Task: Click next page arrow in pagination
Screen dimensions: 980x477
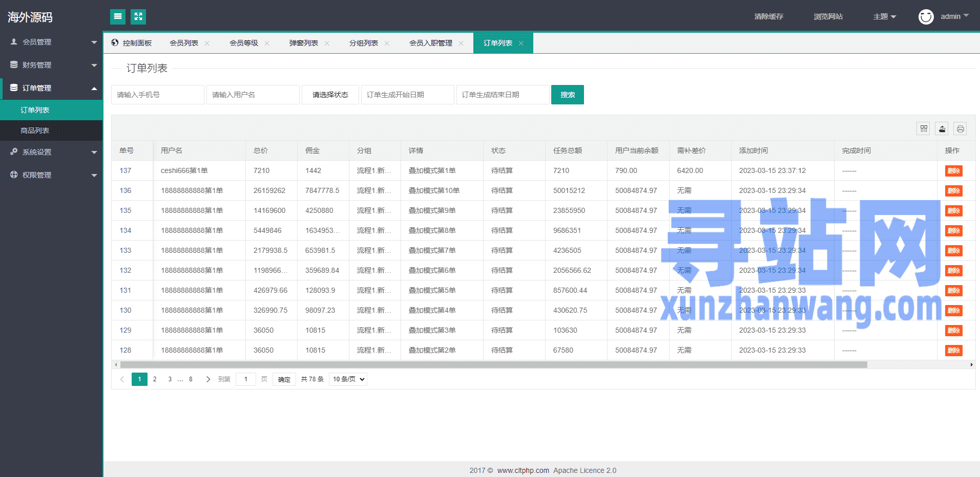Action: tap(208, 379)
